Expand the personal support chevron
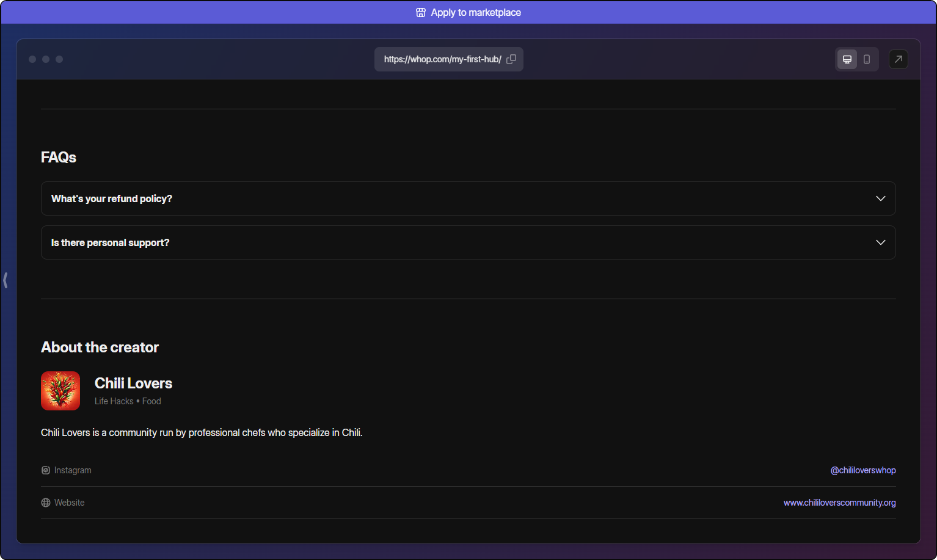The width and height of the screenshot is (937, 560). tap(880, 242)
